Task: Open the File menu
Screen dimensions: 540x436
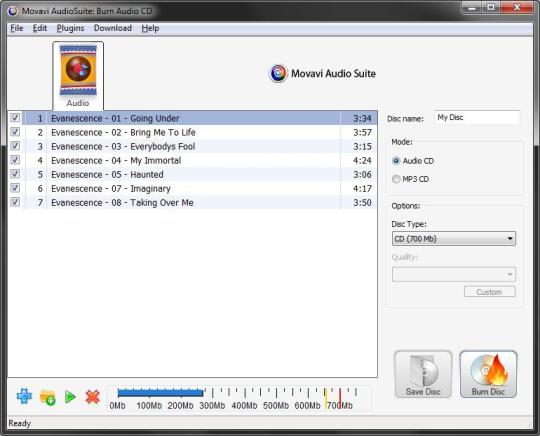Action: [17, 28]
